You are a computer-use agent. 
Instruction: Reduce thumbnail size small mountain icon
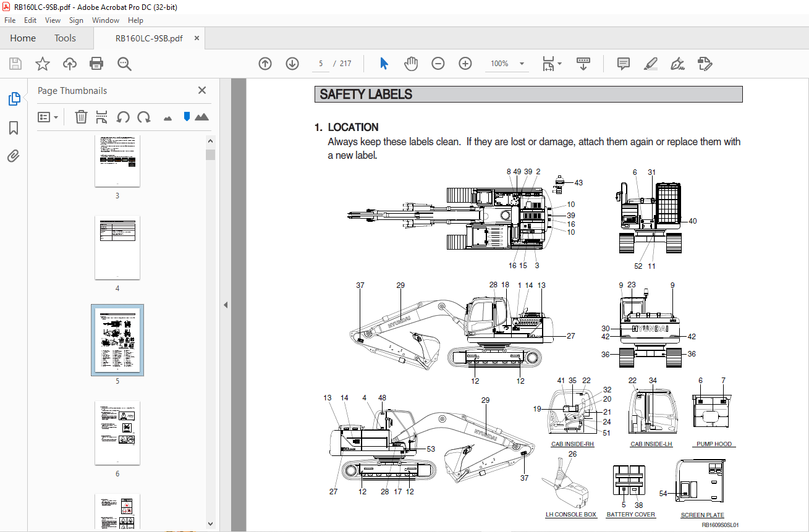tap(167, 117)
